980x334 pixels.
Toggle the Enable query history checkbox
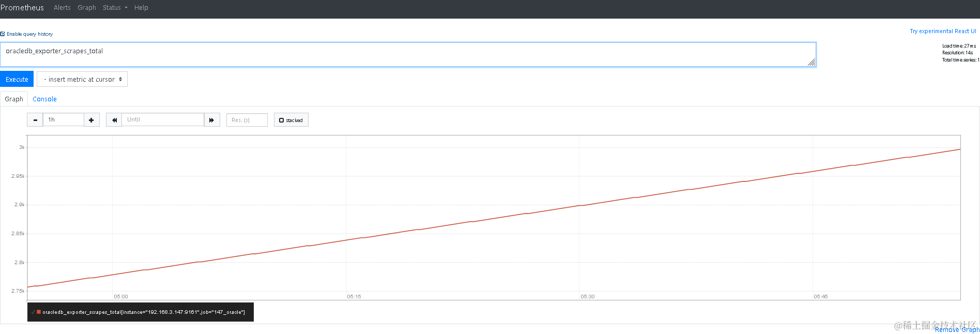pyautogui.click(x=3, y=34)
